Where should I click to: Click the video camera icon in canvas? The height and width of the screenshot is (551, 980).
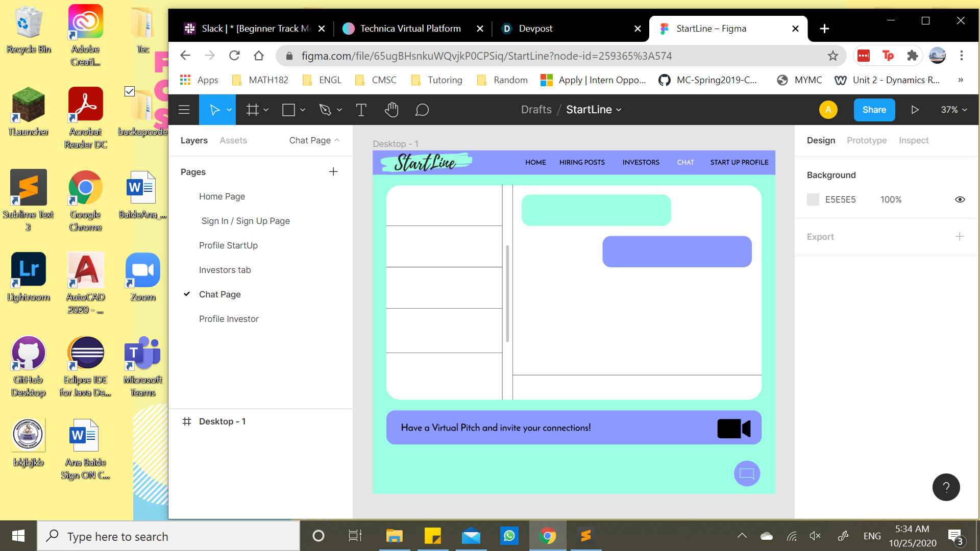click(x=733, y=429)
